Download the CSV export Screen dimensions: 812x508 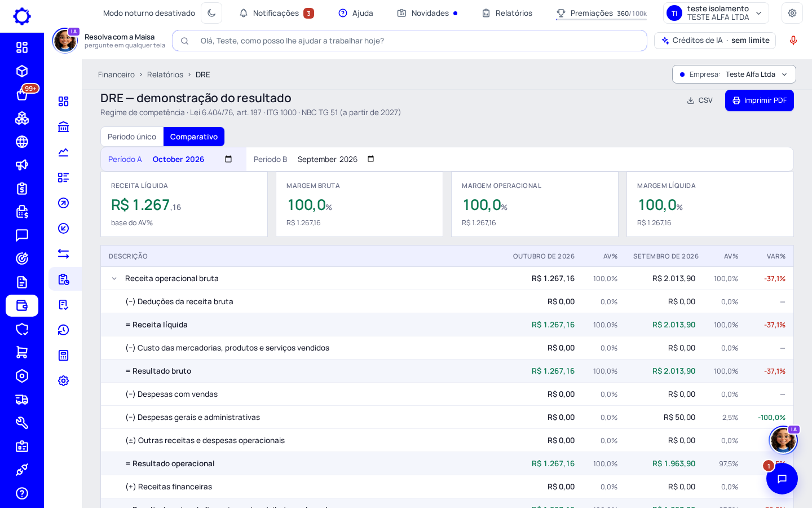click(x=700, y=100)
